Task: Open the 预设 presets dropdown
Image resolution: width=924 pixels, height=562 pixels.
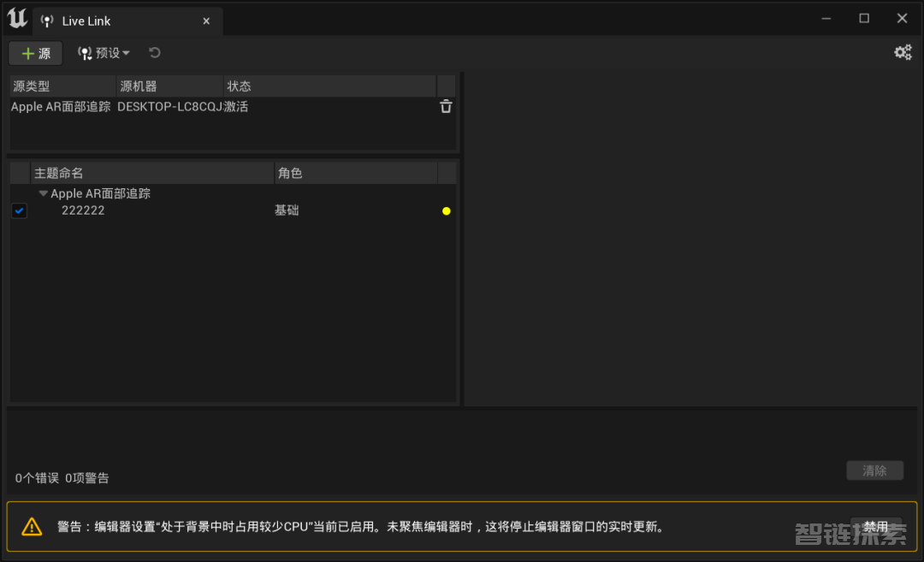Action: (104, 53)
